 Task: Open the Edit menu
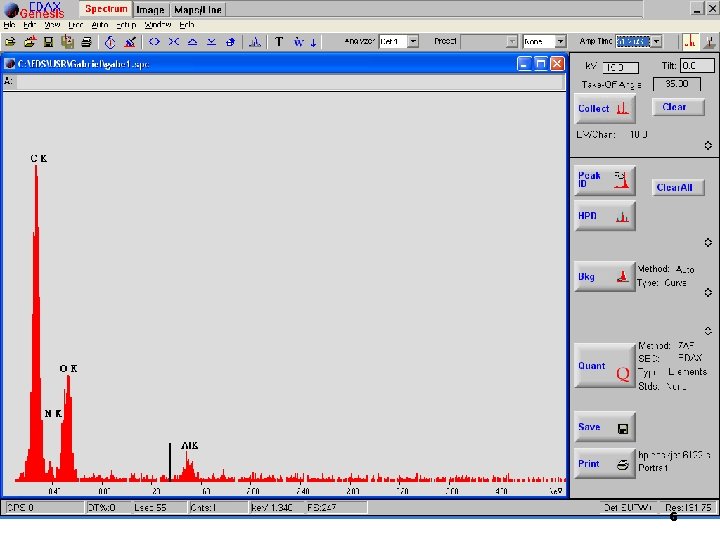pos(29,25)
